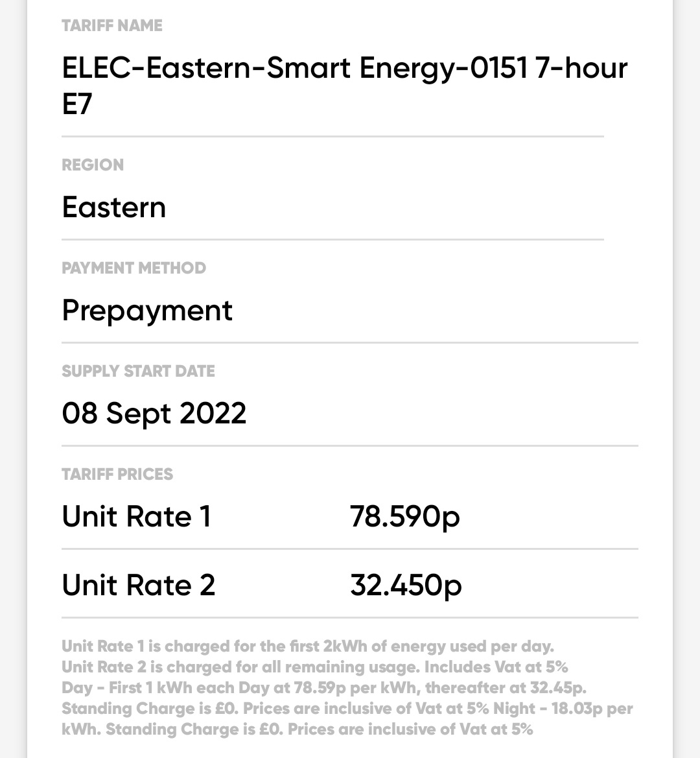Click the TARIFF PRICES heading
This screenshot has width=700, height=758.
(117, 474)
